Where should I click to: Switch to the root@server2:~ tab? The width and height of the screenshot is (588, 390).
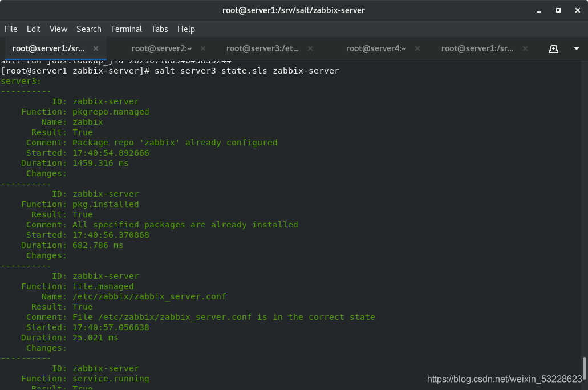click(161, 48)
